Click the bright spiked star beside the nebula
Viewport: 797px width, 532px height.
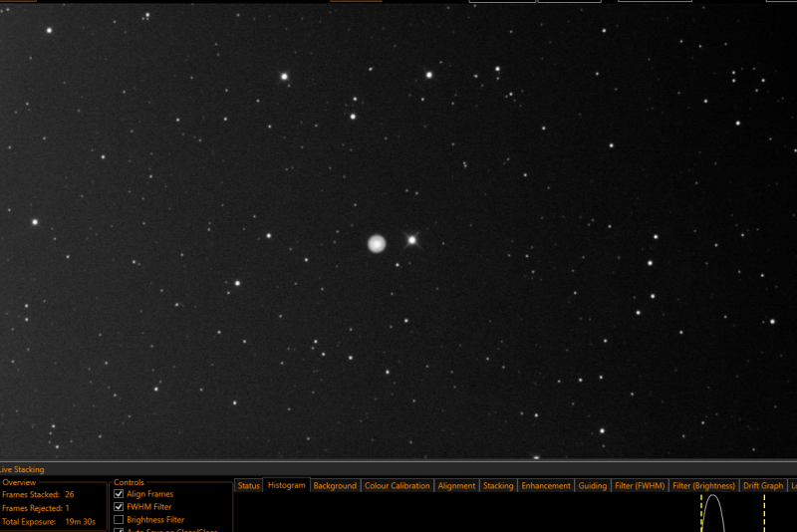[x=412, y=240]
